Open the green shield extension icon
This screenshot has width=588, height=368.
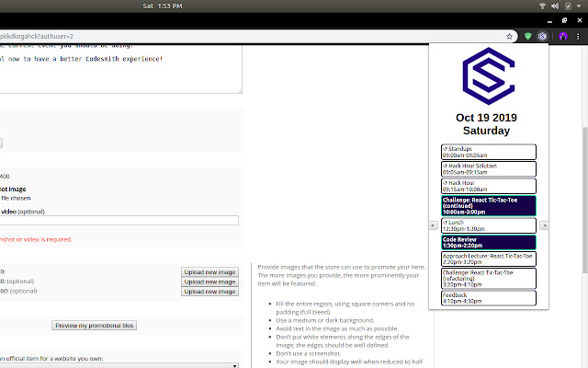(x=528, y=37)
